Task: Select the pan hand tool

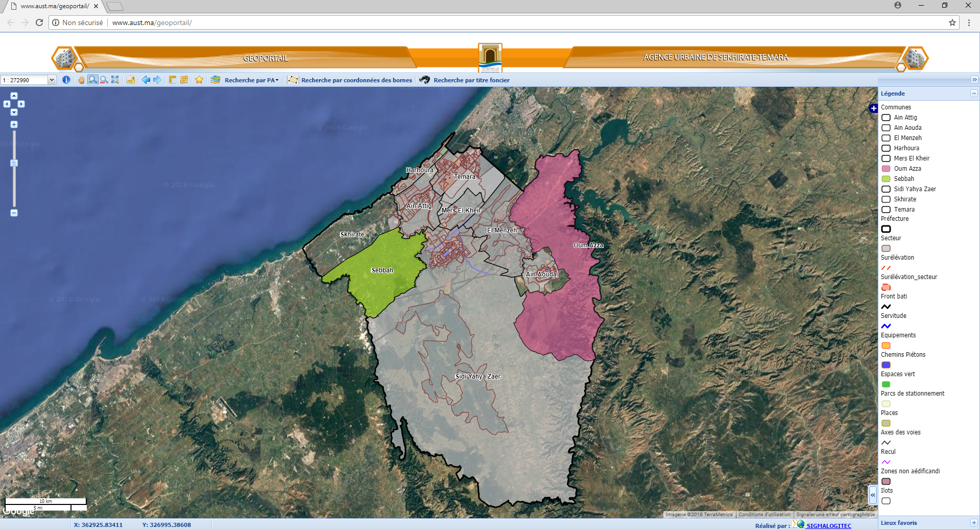Action: pyautogui.click(x=81, y=80)
